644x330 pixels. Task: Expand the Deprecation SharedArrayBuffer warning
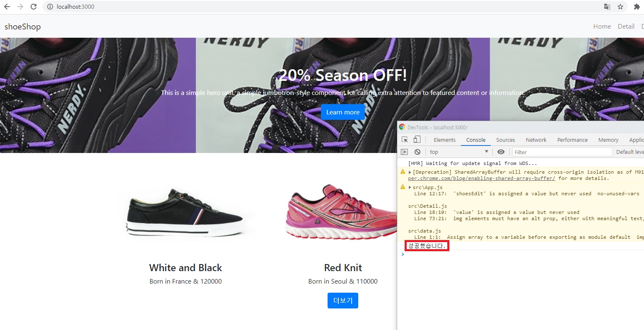pyautogui.click(x=410, y=172)
